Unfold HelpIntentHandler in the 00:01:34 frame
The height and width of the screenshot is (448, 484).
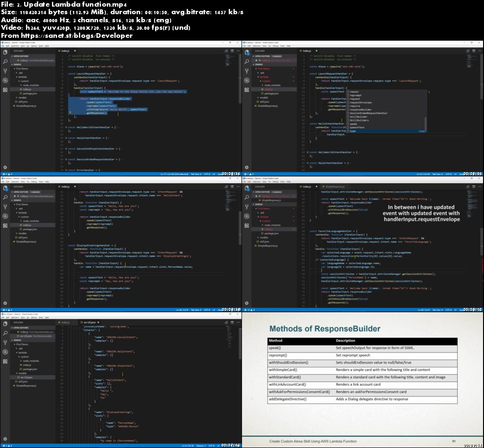[66, 138]
